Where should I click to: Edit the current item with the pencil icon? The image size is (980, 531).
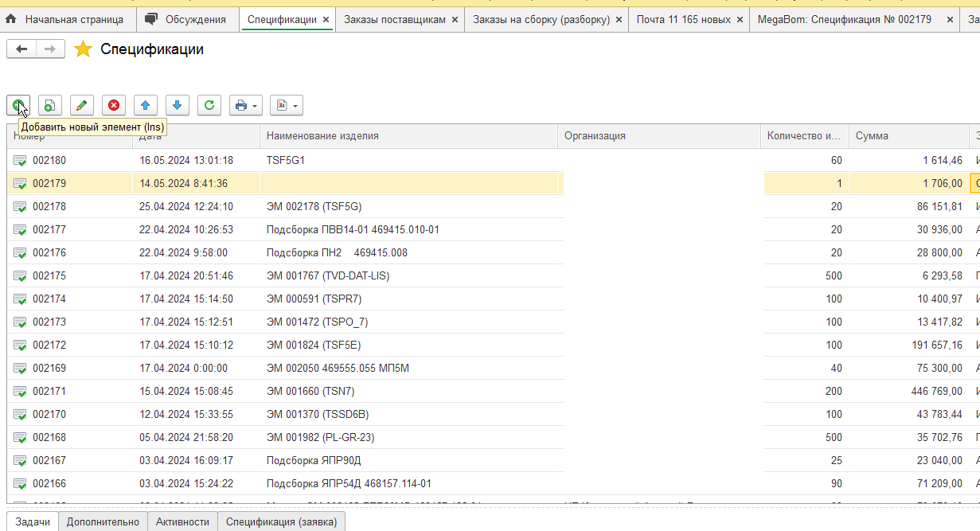coord(81,105)
